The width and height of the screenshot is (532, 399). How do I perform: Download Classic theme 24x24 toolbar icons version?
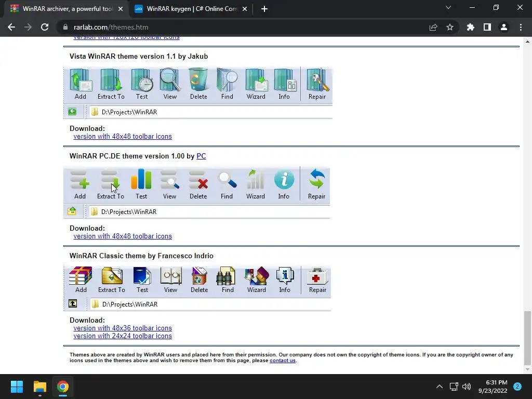tap(123, 336)
